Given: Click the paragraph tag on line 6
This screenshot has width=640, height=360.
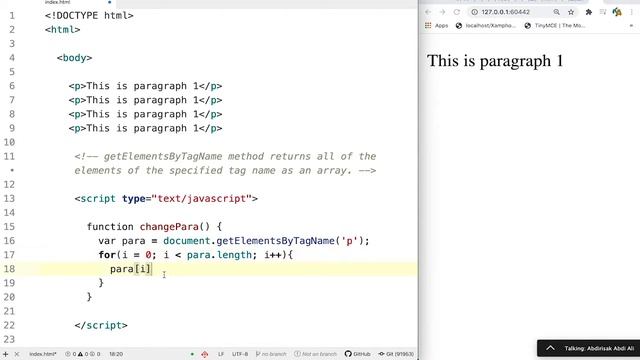Looking at the screenshot, I should pos(145,86).
